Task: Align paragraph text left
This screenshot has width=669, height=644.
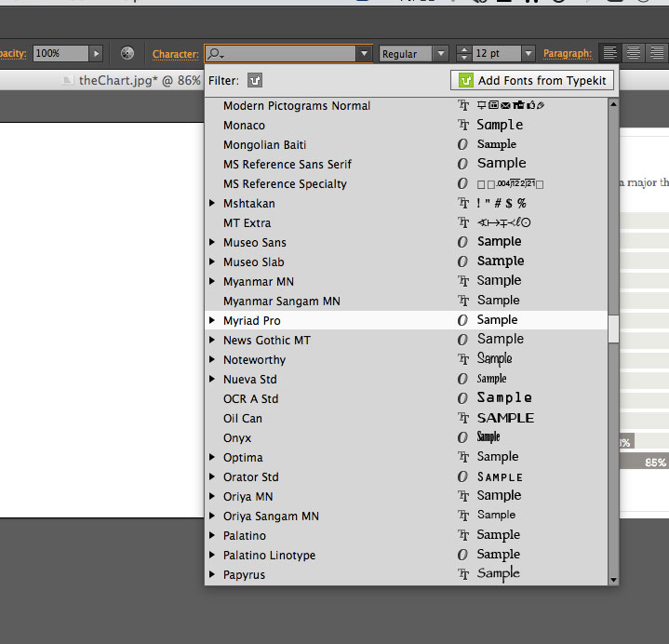Action: pyautogui.click(x=609, y=53)
